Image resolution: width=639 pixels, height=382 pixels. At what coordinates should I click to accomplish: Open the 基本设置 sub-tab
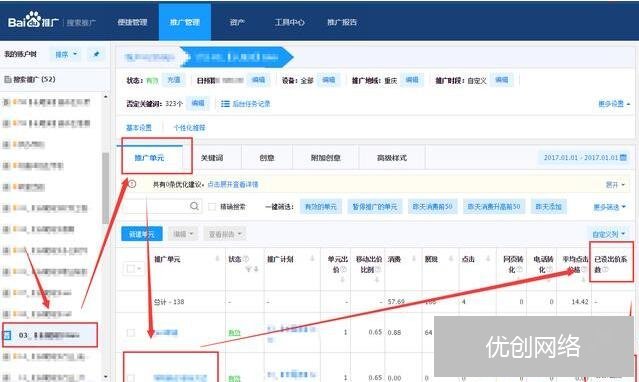(x=139, y=128)
